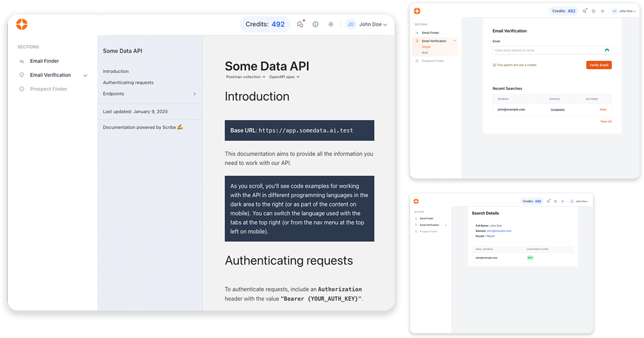Open john@example.com domain link in Search Details
The image size is (644, 338).
click(x=499, y=231)
